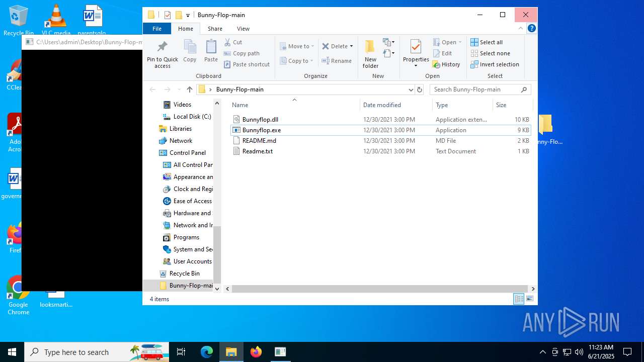Expand the Delete dropdown arrow
This screenshot has height=362, width=644.
tap(351, 46)
